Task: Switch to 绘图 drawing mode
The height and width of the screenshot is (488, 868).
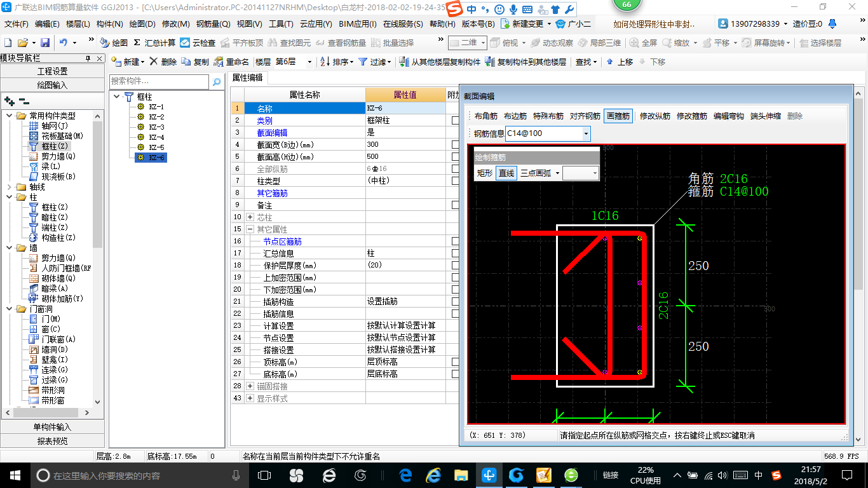Action: click(114, 43)
